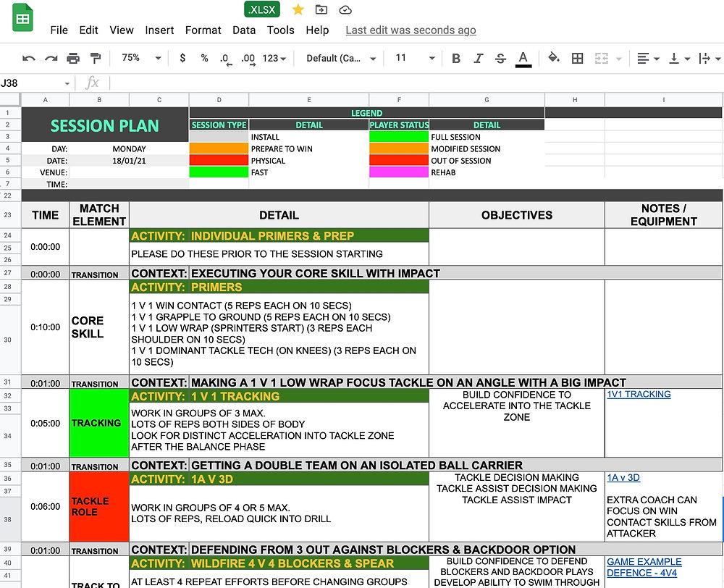Click the .XLSX file badge
724x588 pixels.
click(262, 9)
